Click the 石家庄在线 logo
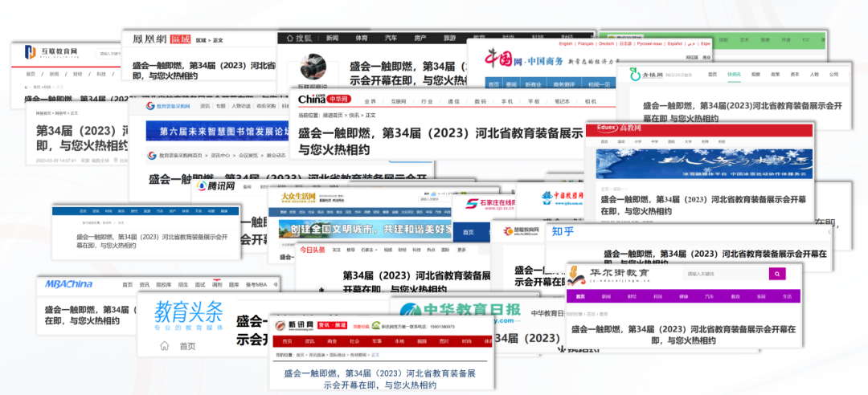 click(491, 205)
